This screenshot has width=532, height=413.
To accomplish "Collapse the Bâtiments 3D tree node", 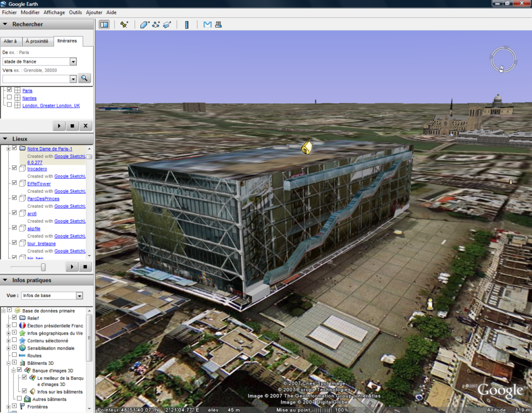I will (x=8, y=363).
